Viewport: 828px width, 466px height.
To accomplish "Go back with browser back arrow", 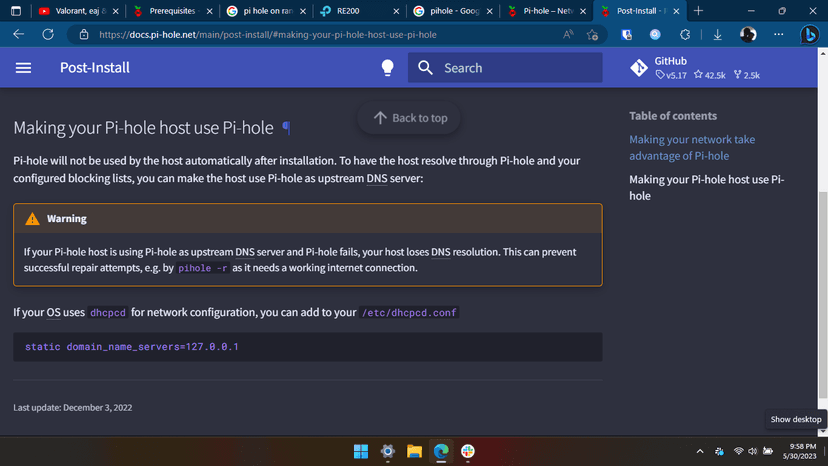I will click(18, 34).
